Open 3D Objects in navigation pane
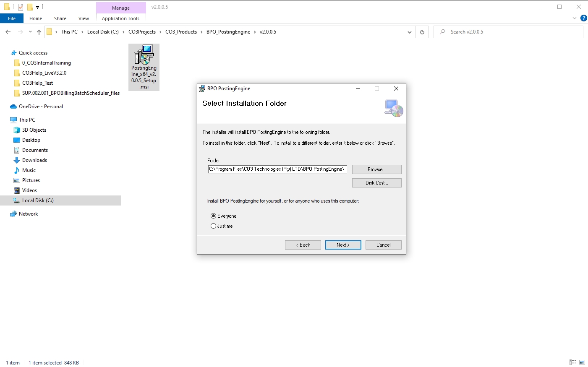Screen dimensions: 588x367 (34, 130)
